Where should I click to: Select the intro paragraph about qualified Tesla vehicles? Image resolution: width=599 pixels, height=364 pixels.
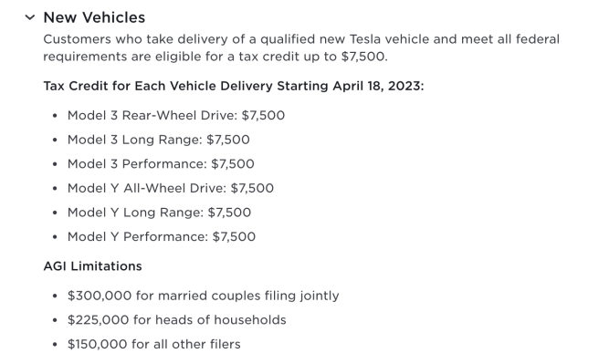[x=301, y=47]
